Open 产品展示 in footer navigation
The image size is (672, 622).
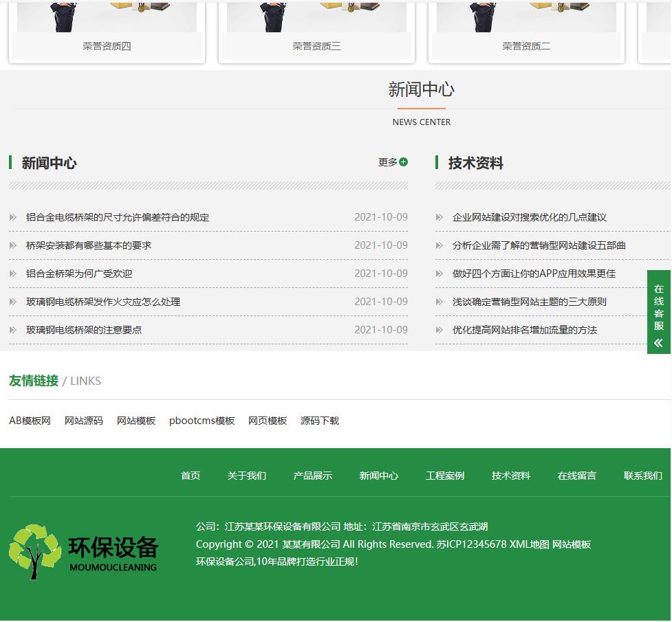coord(313,476)
